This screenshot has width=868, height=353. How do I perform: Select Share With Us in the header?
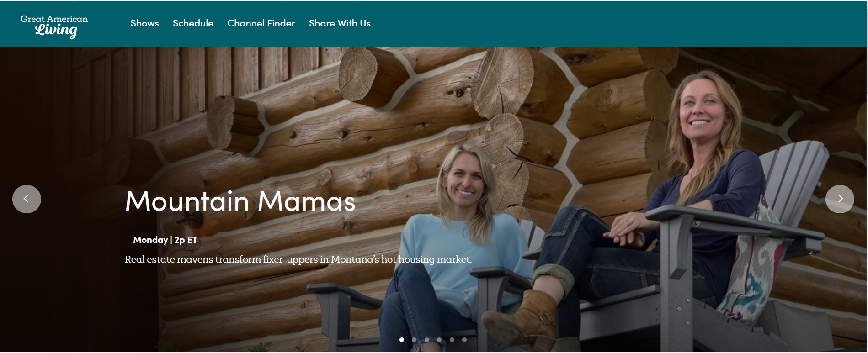click(340, 23)
